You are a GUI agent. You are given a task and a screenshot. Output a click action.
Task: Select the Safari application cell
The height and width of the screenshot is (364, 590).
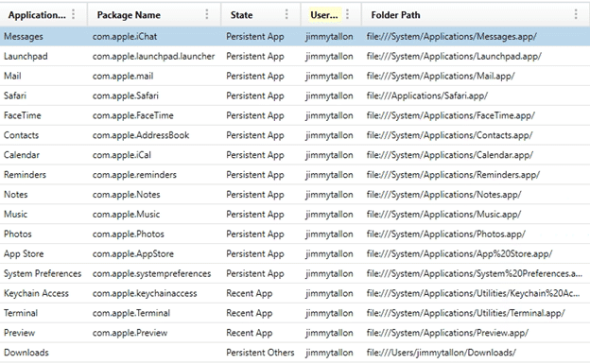[15, 95]
